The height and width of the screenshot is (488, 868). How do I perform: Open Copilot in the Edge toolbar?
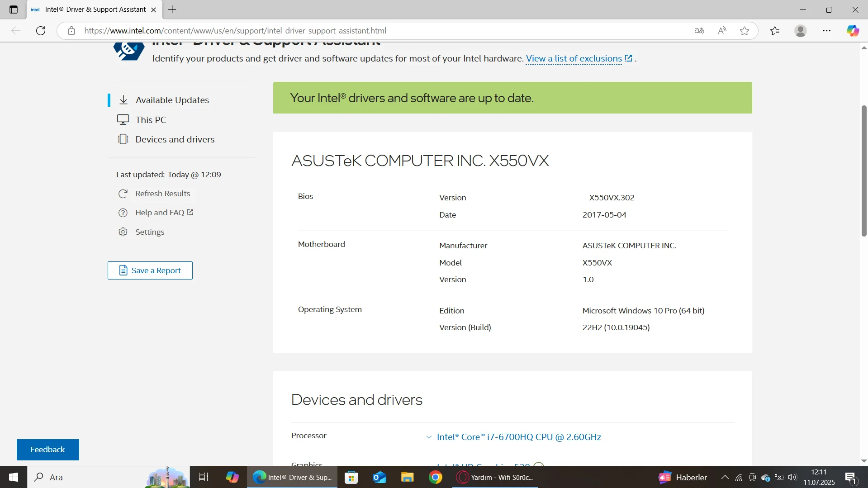click(853, 31)
